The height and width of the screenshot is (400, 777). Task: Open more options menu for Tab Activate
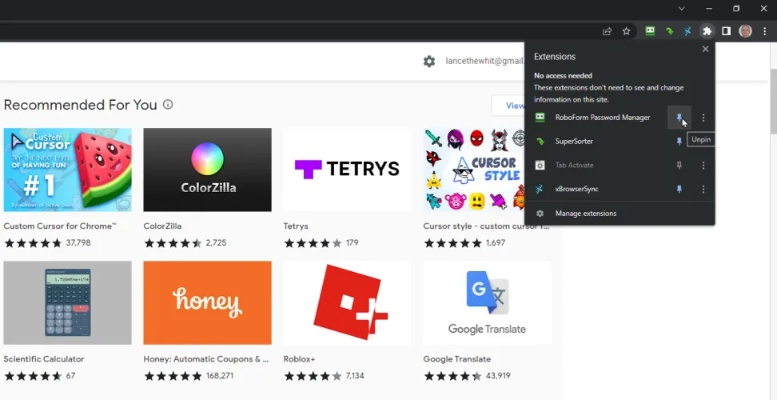703,165
